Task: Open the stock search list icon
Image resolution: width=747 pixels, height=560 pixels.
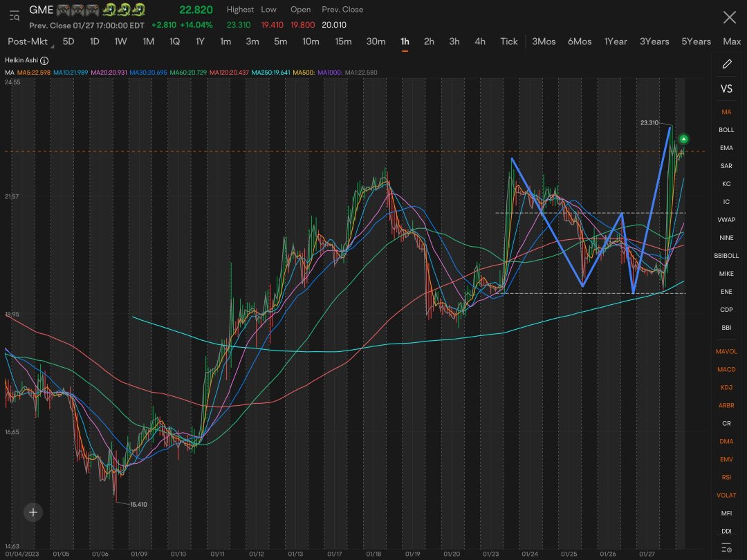Action: coord(15,16)
